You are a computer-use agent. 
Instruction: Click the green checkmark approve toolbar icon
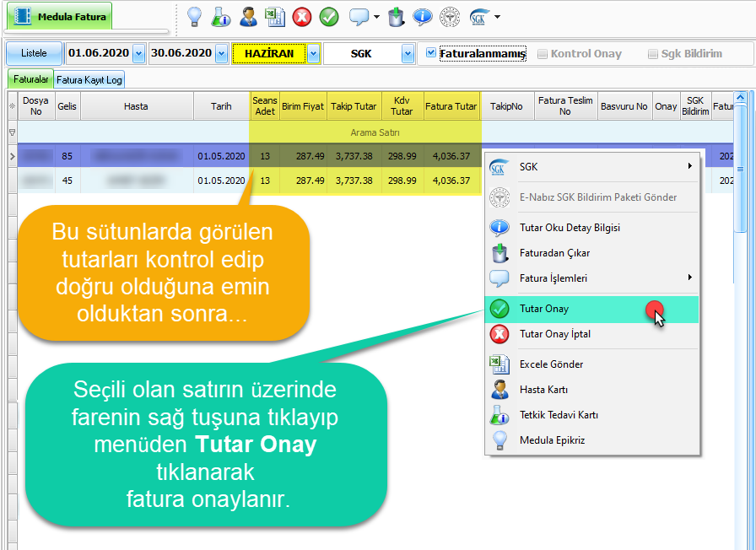click(329, 17)
